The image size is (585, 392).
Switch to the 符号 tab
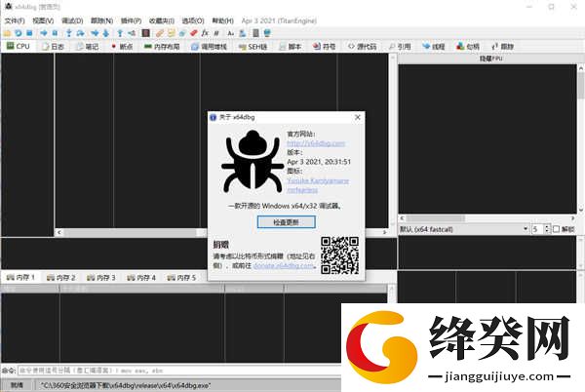[325, 47]
